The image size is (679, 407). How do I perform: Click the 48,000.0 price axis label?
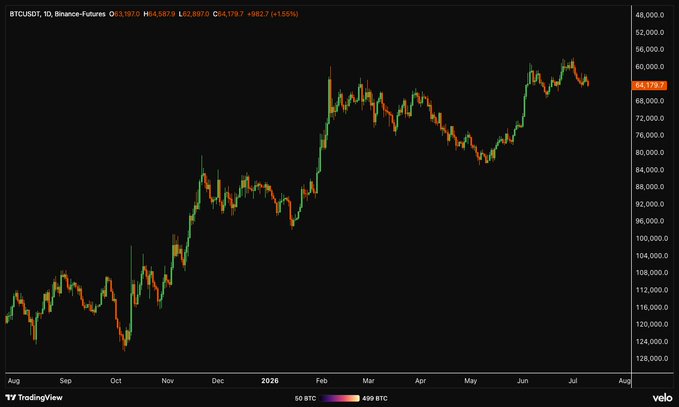coord(650,15)
